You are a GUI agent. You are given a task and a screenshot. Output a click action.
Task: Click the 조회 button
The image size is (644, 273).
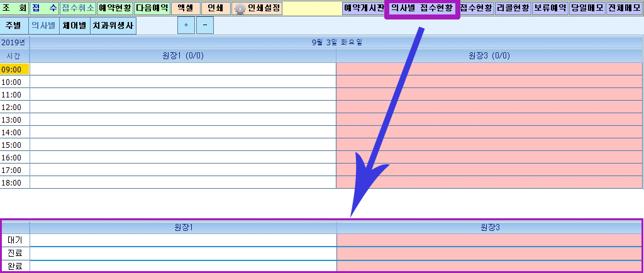[x=14, y=8]
